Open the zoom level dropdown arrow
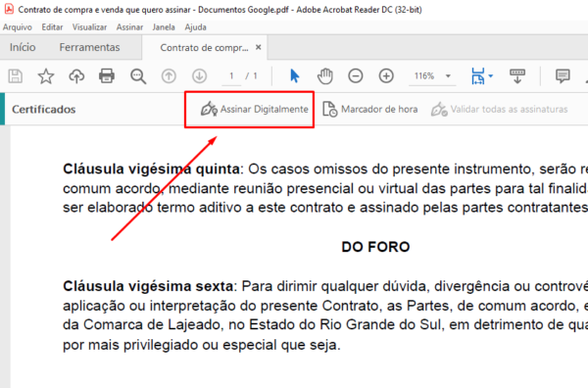Viewport: 588px width, 388px height. click(x=448, y=76)
